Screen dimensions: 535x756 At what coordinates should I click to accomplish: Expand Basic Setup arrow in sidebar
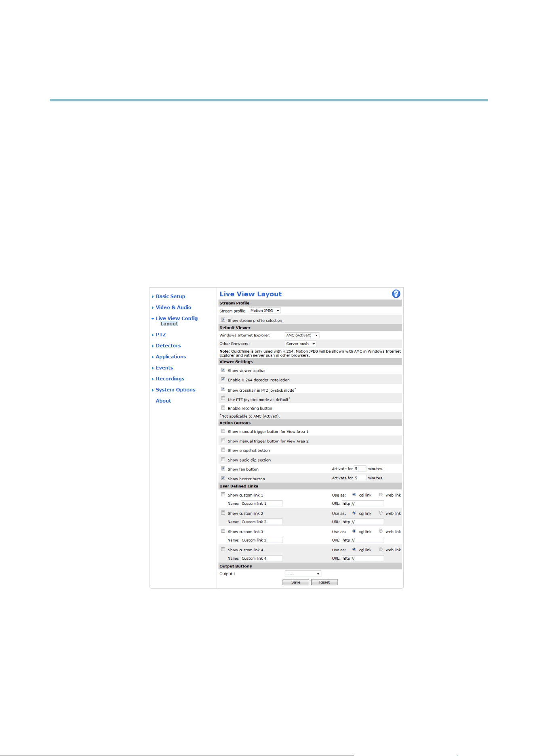point(153,297)
